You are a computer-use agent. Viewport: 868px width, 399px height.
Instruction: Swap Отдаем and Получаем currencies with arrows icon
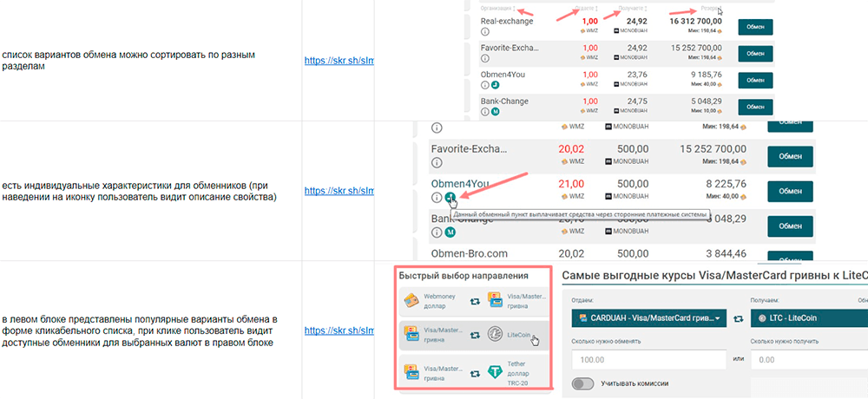click(x=738, y=318)
